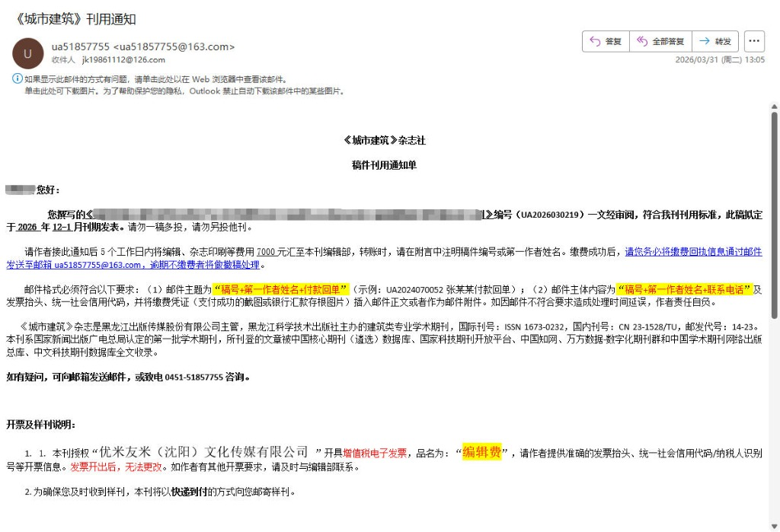
Task: Click the reply arrow icon
Action: (594, 41)
